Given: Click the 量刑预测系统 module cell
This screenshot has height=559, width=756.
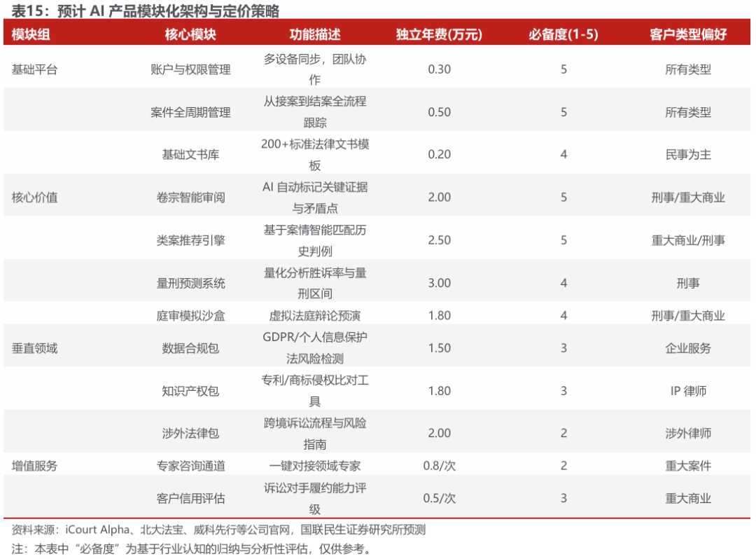Looking at the screenshot, I should click(190, 283).
